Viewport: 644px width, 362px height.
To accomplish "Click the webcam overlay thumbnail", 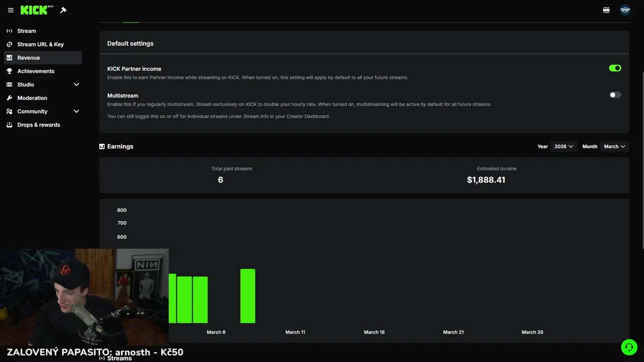I will click(x=85, y=296).
